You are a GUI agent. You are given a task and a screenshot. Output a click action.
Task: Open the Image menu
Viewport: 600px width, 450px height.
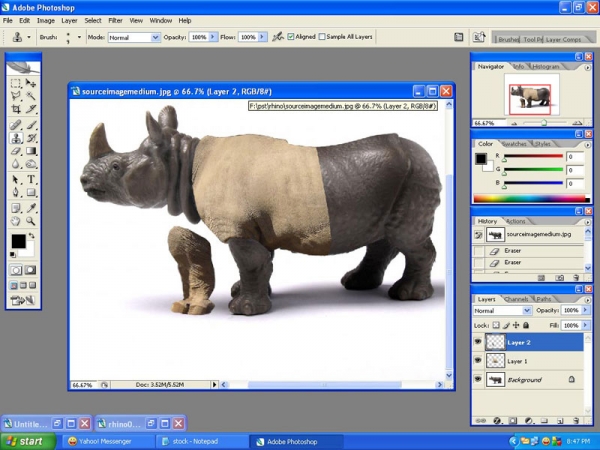point(46,21)
